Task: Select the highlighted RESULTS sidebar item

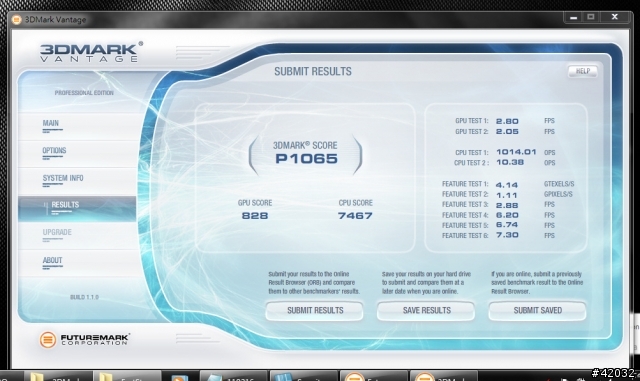Action: (78, 208)
